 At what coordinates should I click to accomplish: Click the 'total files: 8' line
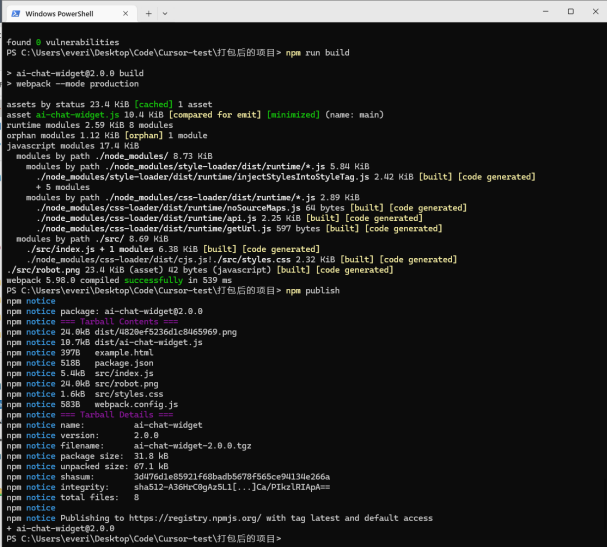tap(99, 497)
